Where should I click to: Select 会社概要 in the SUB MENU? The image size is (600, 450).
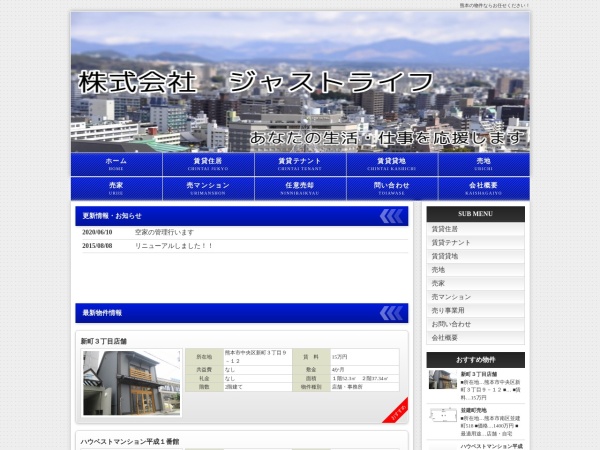(475, 338)
